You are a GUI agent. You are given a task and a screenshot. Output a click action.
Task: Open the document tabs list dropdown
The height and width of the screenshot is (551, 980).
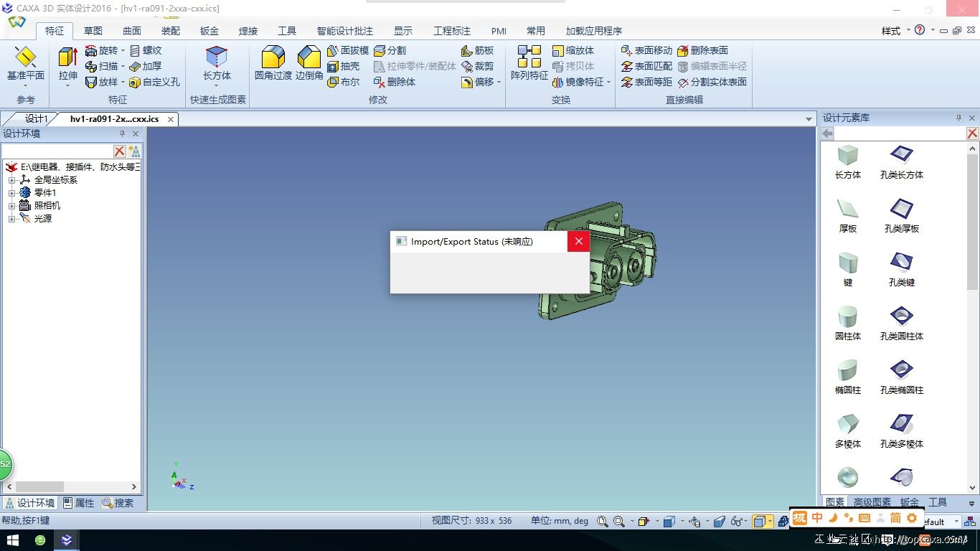coord(809,119)
